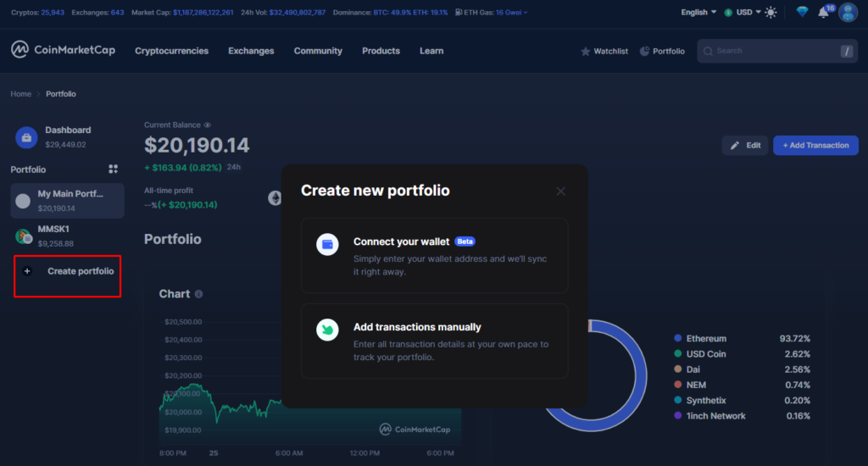This screenshot has width=868, height=466.
Task: Click the CoinMarketCap logo
Action: [x=63, y=50]
